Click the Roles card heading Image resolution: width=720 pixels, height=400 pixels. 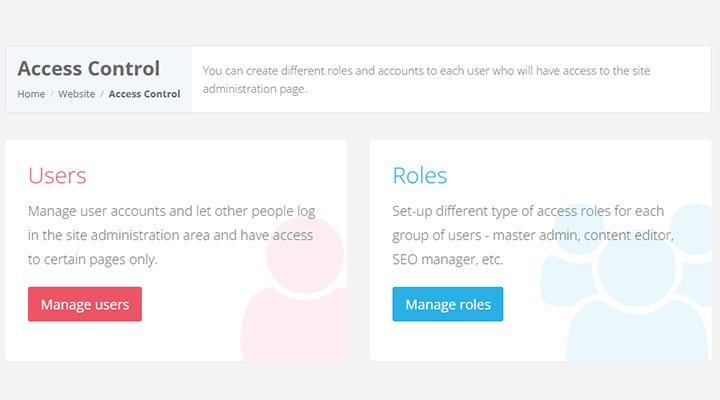tap(420, 175)
